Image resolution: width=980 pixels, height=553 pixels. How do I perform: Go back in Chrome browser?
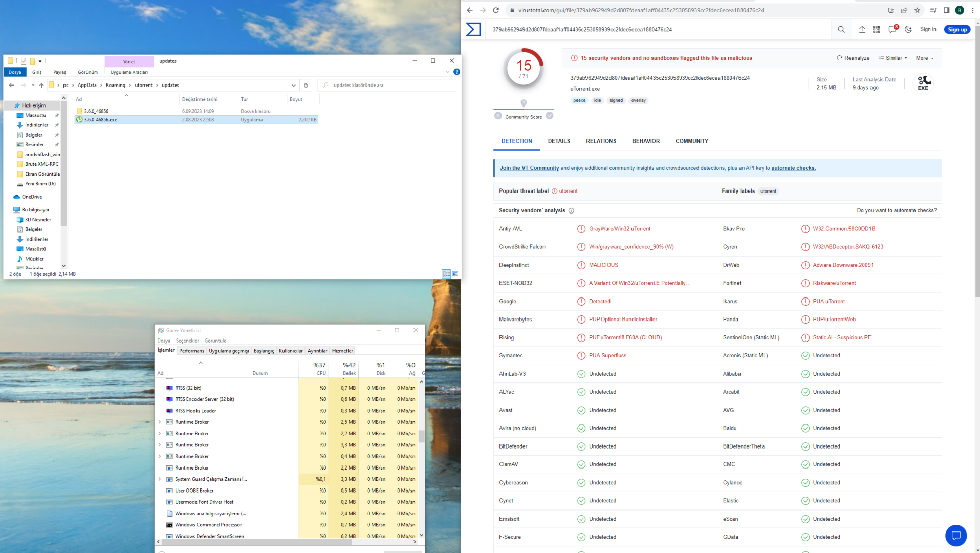[x=470, y=10]
